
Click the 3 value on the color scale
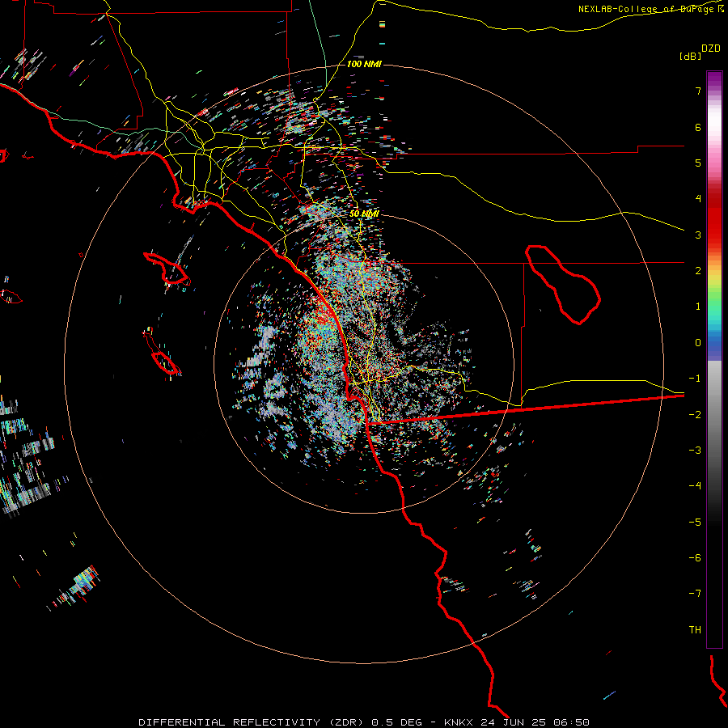point(698,235)
